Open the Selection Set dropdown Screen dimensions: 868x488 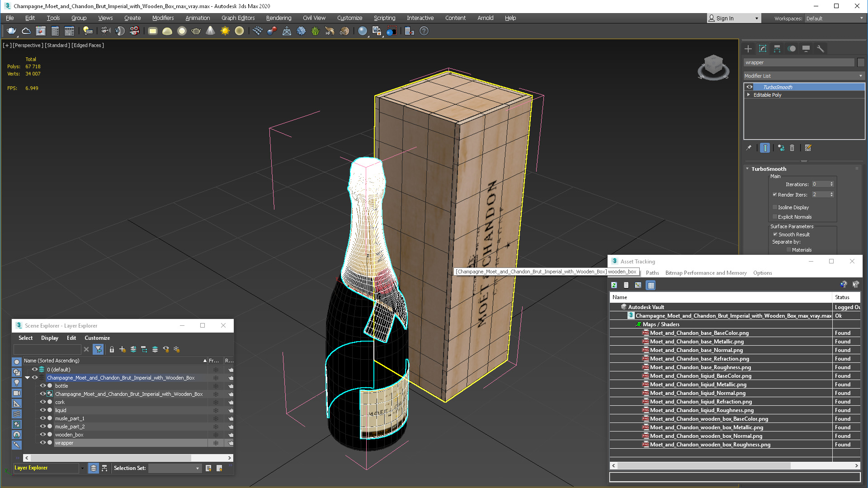click(x=175, y=468)
